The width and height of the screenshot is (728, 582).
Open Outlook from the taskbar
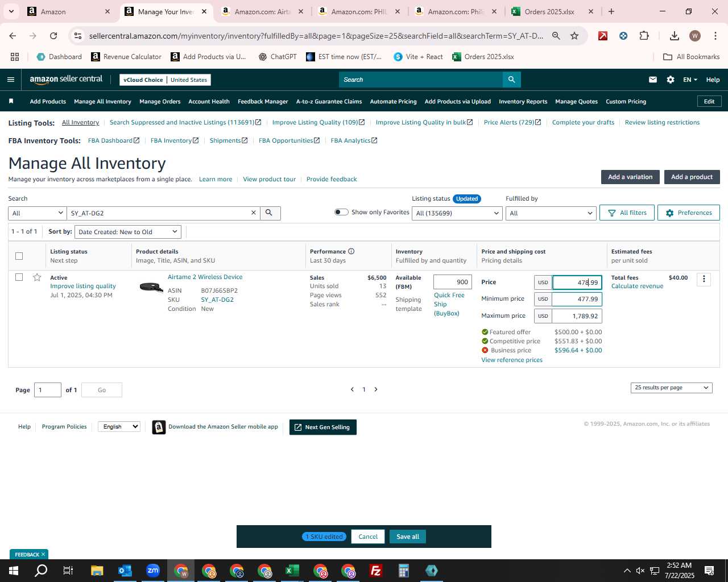click(x=125, y=571)
